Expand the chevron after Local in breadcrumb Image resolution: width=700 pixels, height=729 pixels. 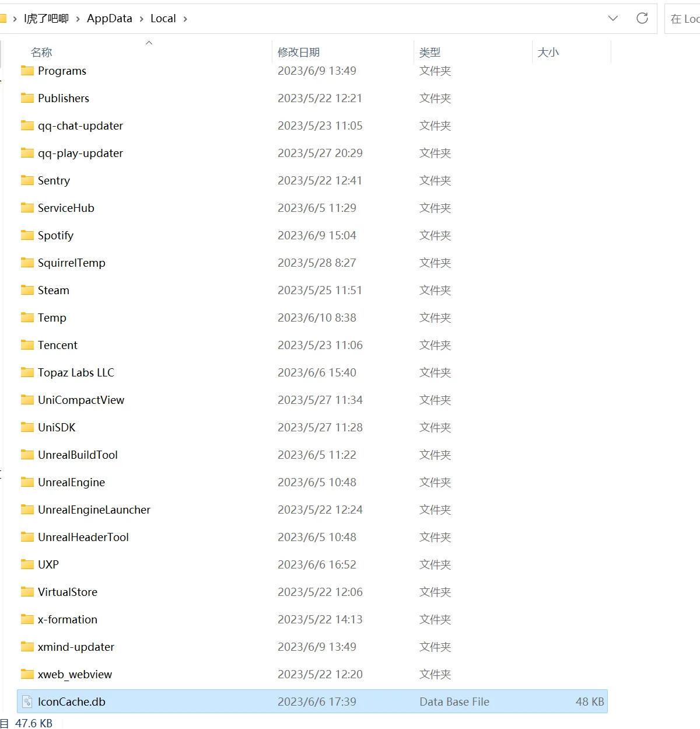(x=185, y=19)
